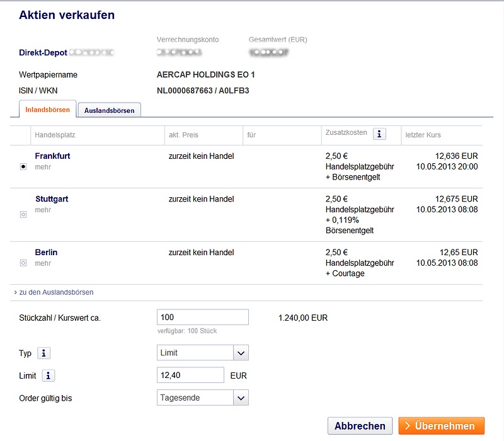
Task: Show more details under Frankfurt
Action: point(43,167)
